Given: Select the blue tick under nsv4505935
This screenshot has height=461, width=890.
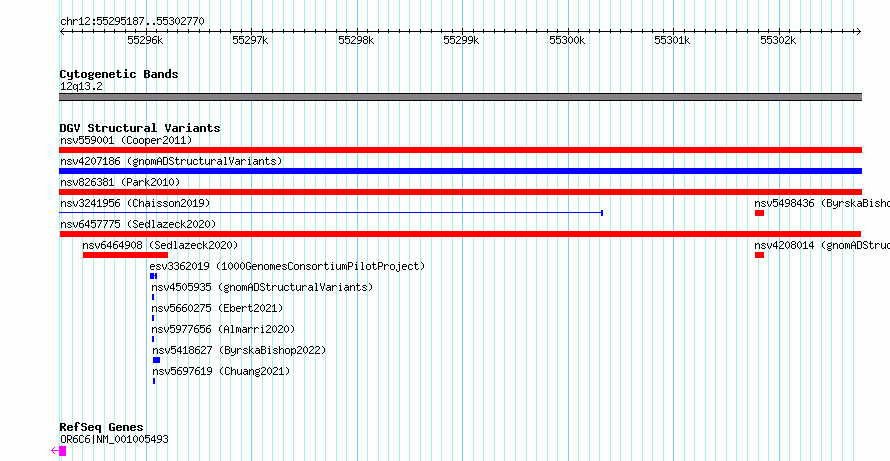Looking at the screenshot, I should (x=153, y=297).
